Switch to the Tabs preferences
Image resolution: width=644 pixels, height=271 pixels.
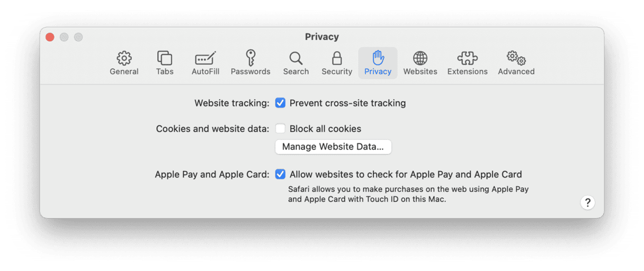click(165, 63)
